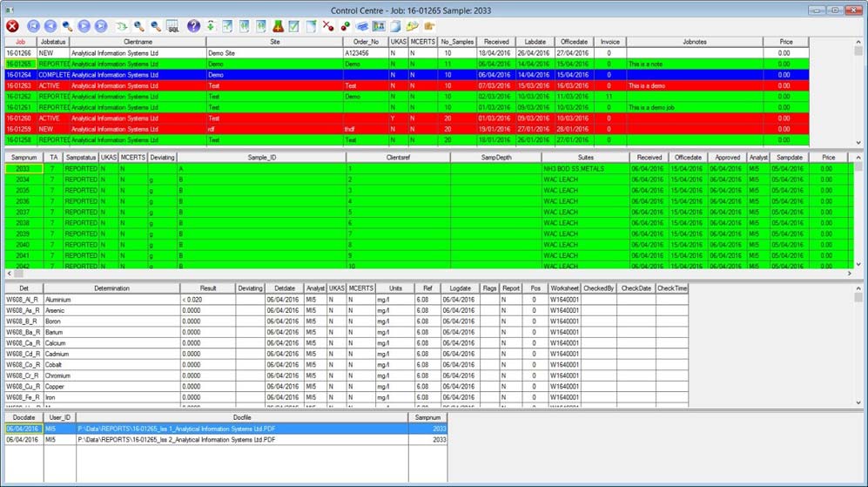Select the Aluminium determination row
The width and height of the screenshot is (868, 487).
347,300
